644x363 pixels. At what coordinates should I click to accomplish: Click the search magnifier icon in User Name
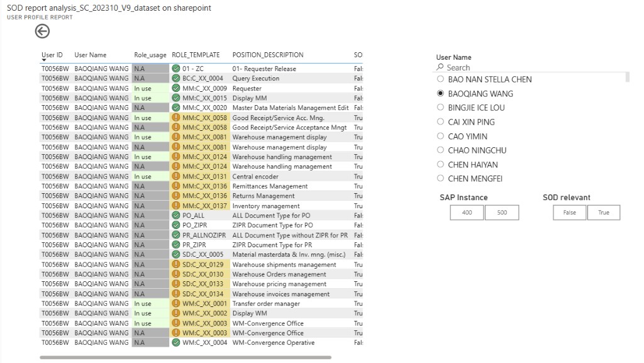(440, 67)
